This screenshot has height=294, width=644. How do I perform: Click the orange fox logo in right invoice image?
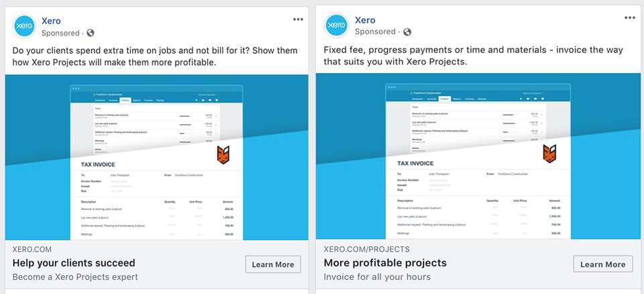549,153
